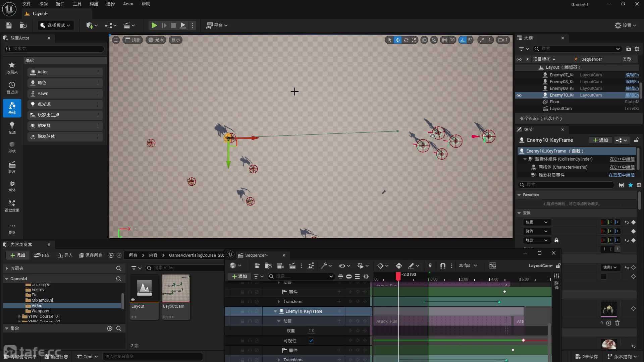Image resolution: width=644 pixels, height=362 pixels.
Task: Click the LayoutCam thumbnail in content browser
Action: pyautogui.click(x=176, y=288)
